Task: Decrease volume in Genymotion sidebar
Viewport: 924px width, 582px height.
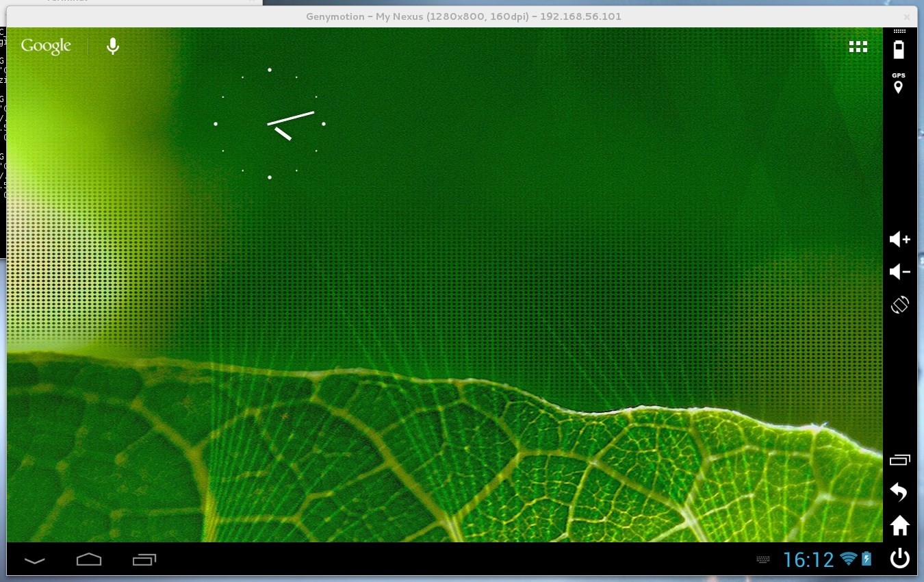Action: point(899,272)
